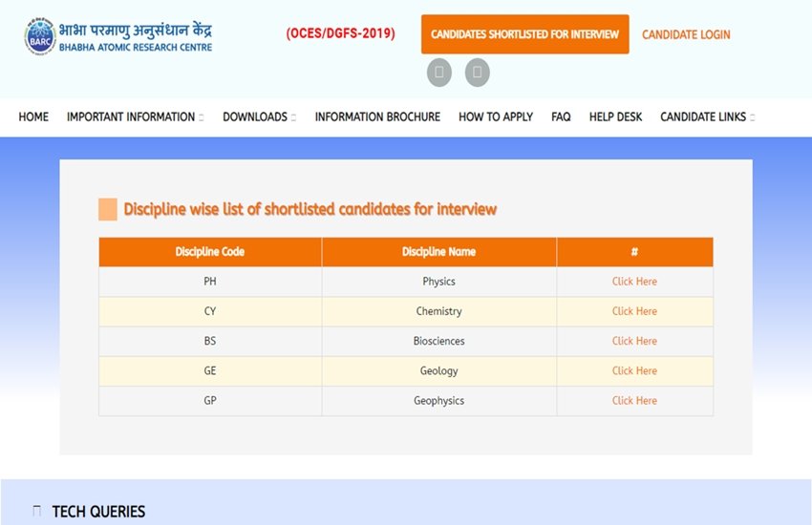The width and height of the screenshot is (812, 525).
Task: Expand the Candidate Links dropdown
Action: point(707,117)
